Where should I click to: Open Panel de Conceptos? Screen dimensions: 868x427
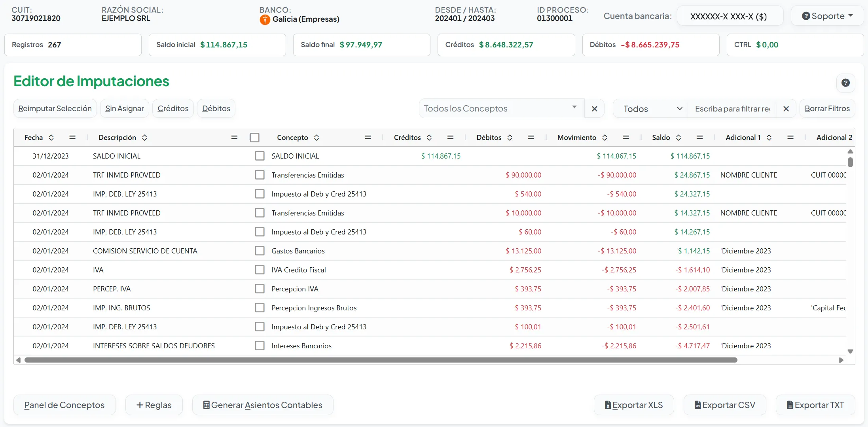point(64,405)
